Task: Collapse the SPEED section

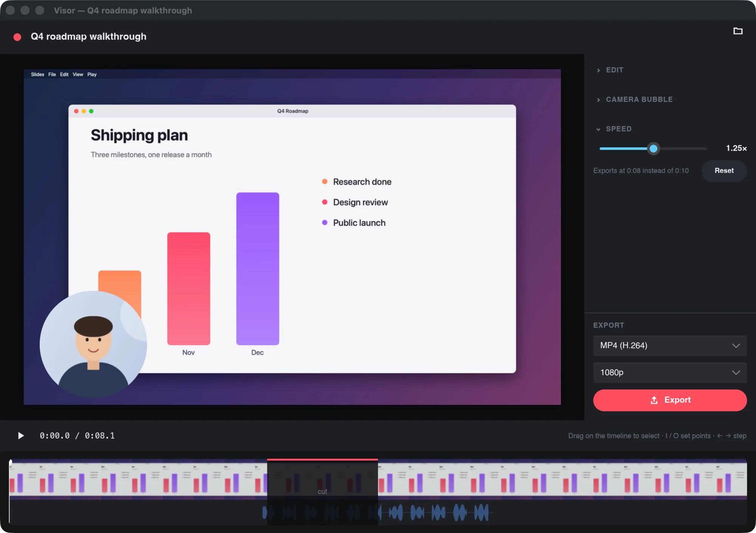Action: pyautogui.click(x=614, y=129)
